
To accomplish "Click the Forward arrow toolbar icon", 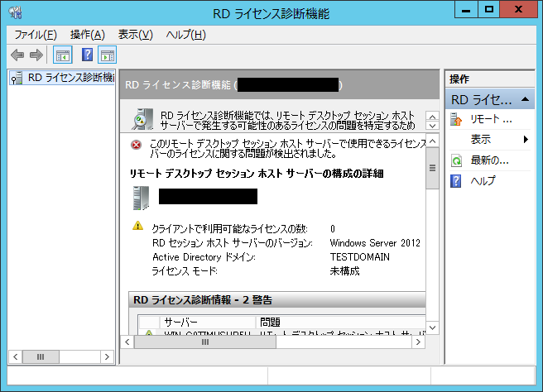I will [x=36, y=55].
